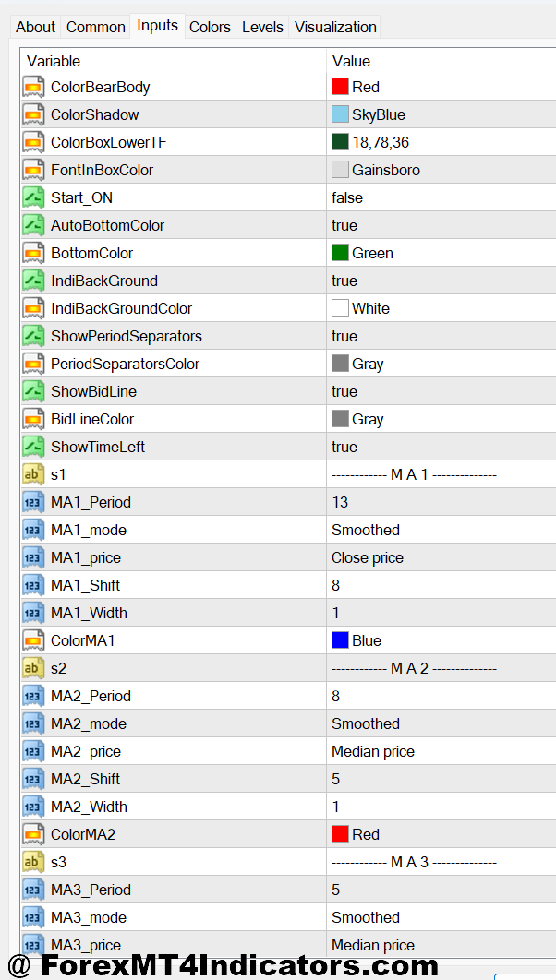Click the integer icon next to MA1_Period
Viewport: 556px width, 980px height.
click(x=34, y=502)
